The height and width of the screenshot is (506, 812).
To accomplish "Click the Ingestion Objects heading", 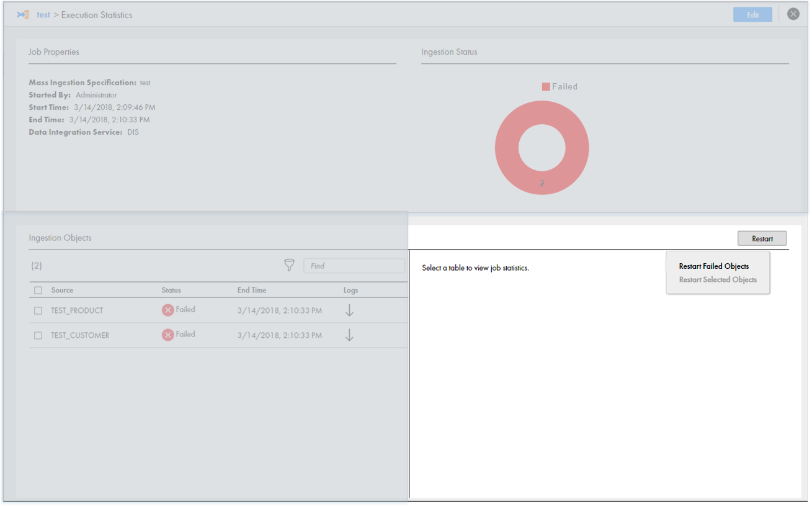I will click(60, 238).
